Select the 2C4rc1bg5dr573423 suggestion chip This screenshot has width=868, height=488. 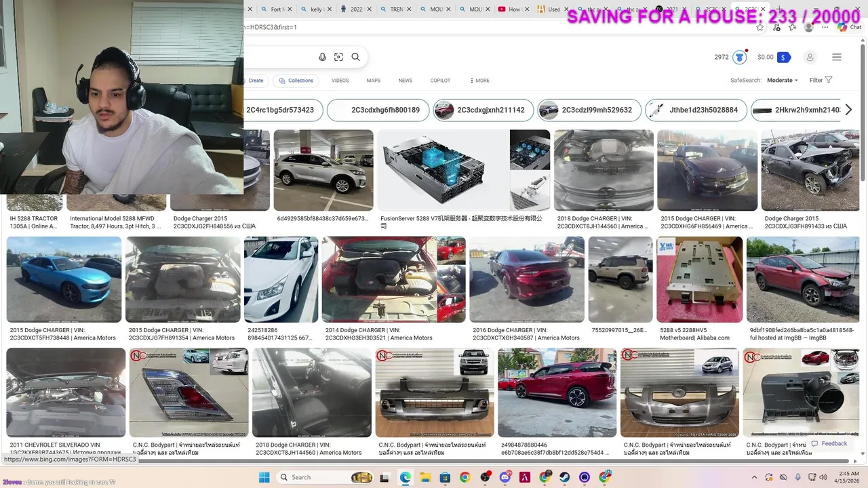(x=280, y=110)
